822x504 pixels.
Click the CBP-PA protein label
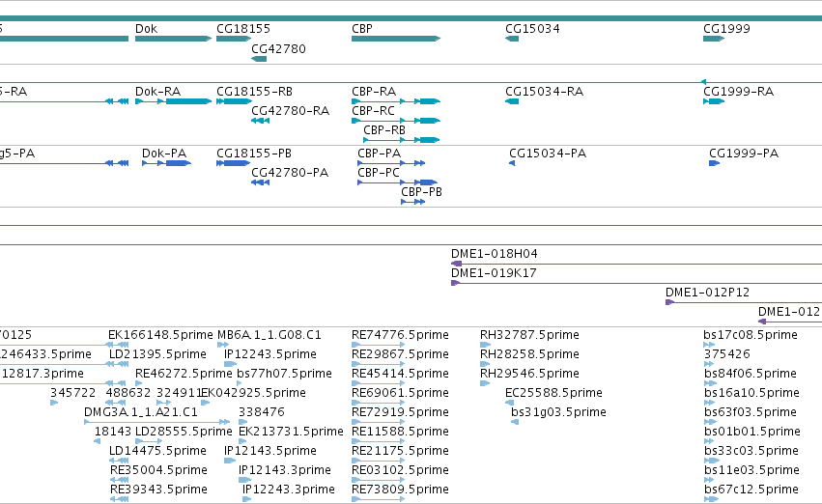point(379,153)
